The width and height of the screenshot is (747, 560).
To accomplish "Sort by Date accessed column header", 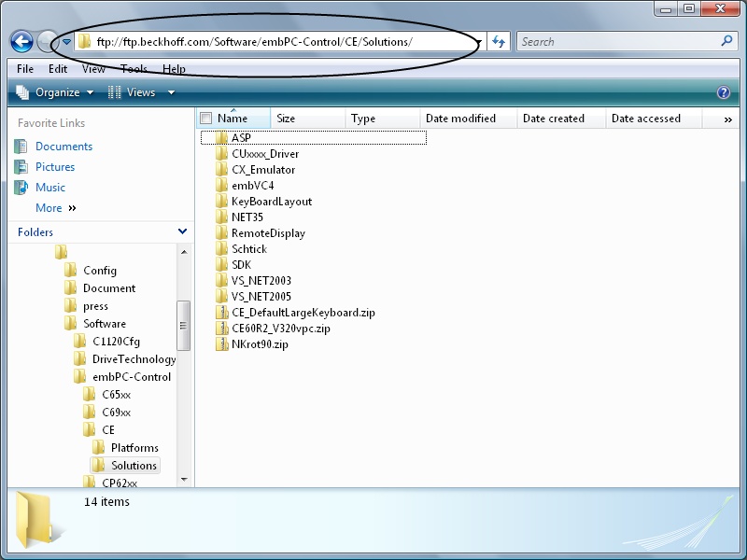I will tap(654, 119).
